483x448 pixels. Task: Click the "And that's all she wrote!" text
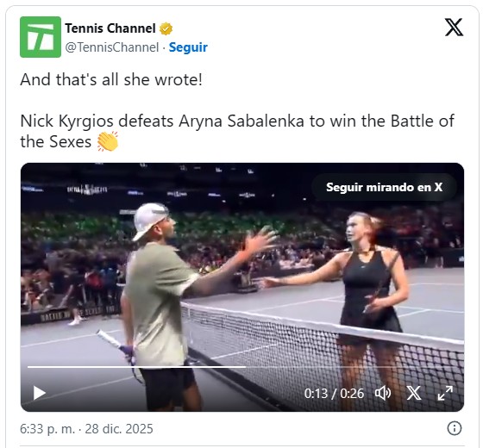click(111, 79)
